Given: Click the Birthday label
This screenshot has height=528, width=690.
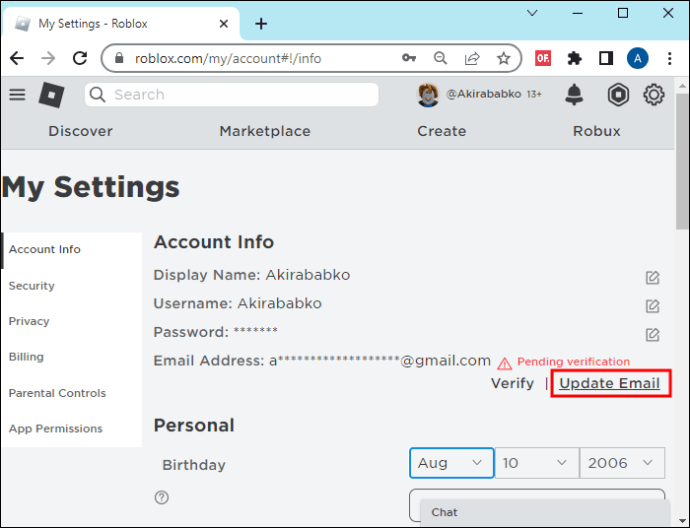Looking at the screenshot, I should coord(194,465).
